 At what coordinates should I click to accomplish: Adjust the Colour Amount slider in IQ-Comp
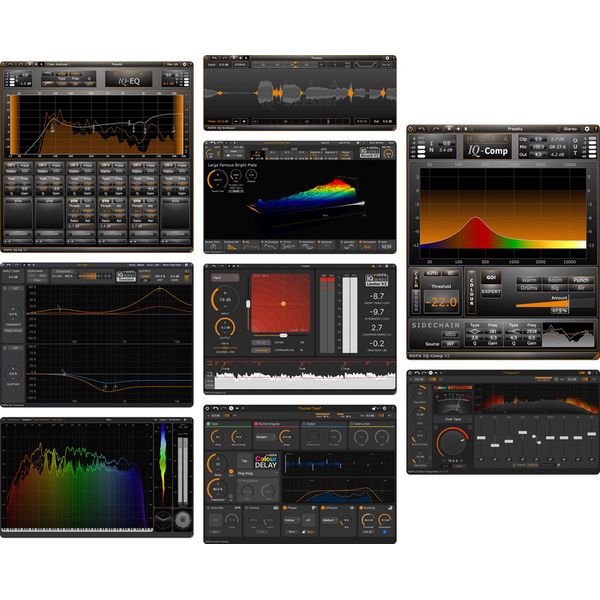554,303
